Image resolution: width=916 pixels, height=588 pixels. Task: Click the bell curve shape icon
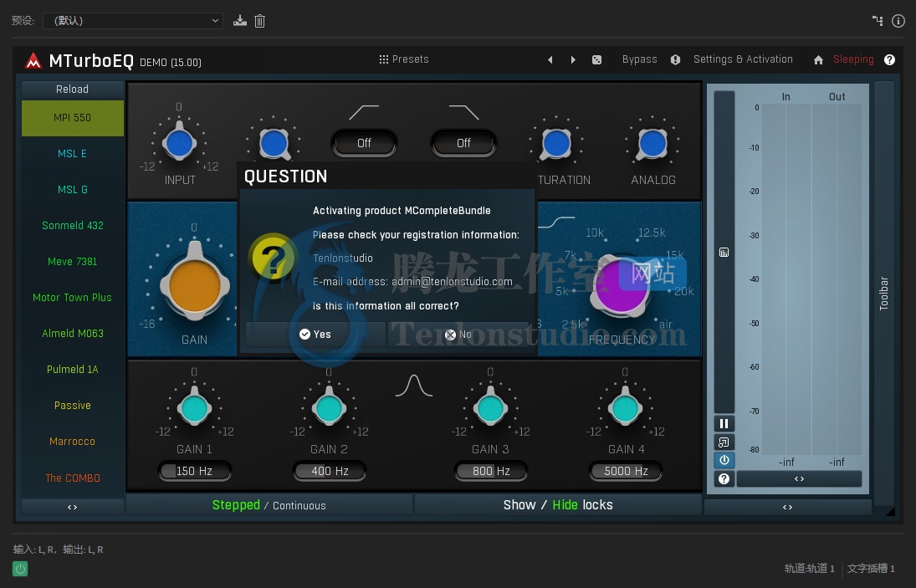click(x=413, y=386)
